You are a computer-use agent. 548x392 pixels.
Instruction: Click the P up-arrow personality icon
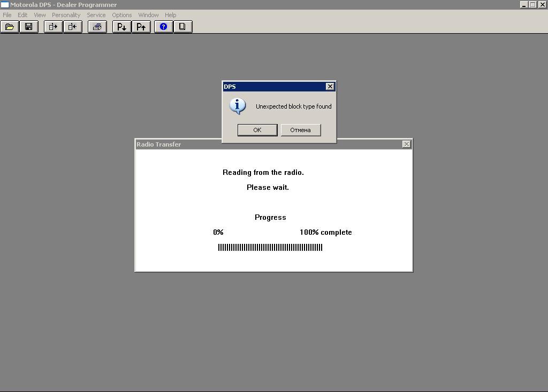[141, 27]
